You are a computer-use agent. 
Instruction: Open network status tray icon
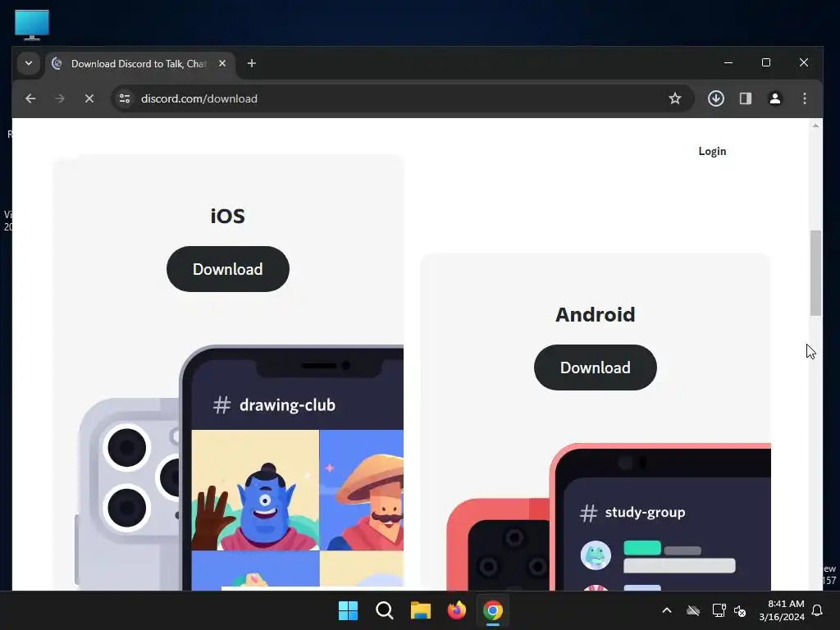719,610
